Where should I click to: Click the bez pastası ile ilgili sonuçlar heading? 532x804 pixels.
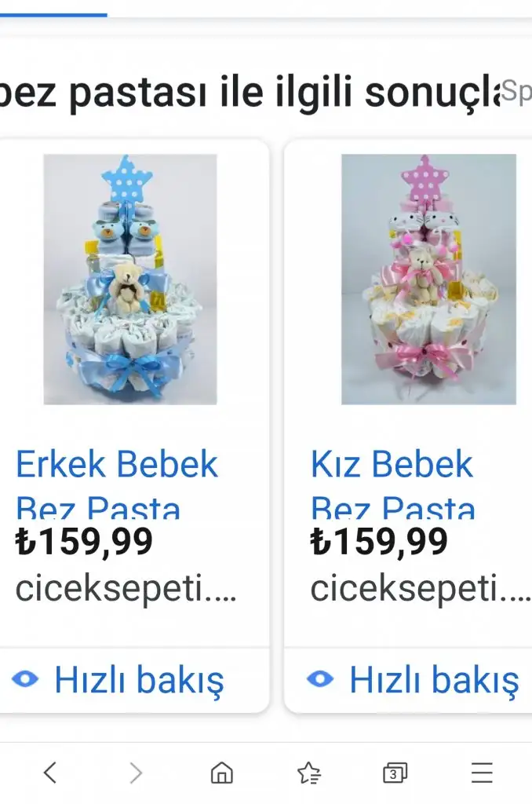click(250, 93)
